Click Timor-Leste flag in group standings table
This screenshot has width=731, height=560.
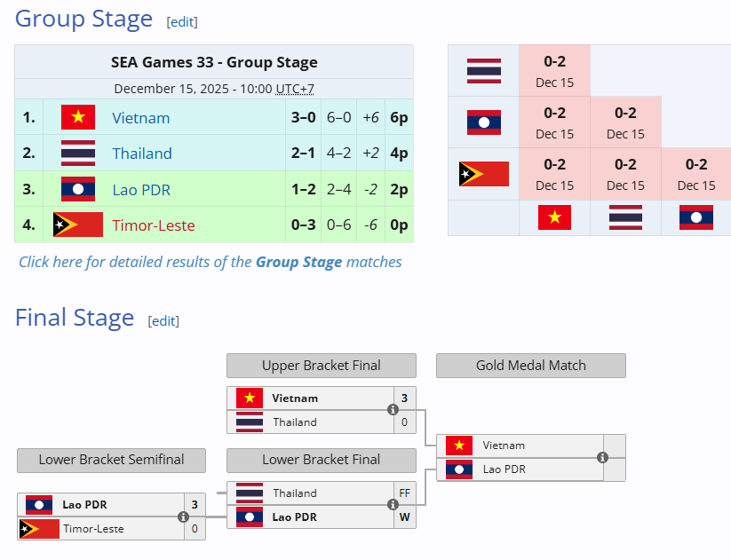point(78,225)
